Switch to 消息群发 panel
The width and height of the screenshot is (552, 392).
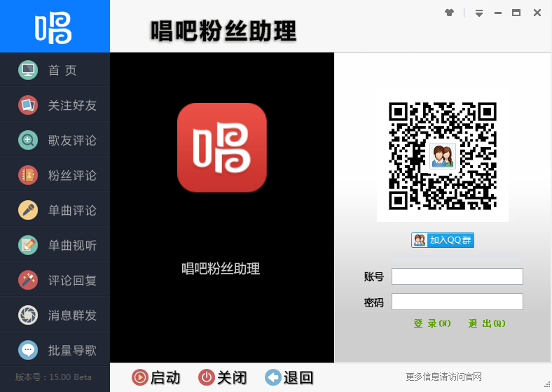click(55, 315)
